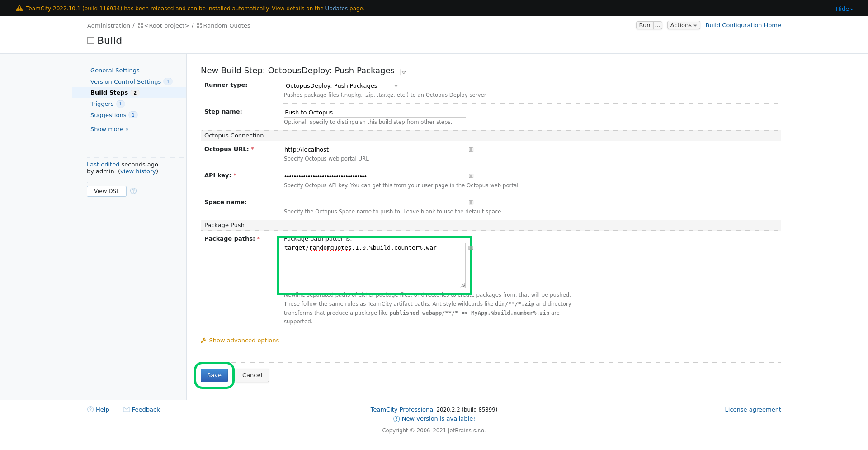The height and width of the screenshot is (450, 868).
Task: Open the Feedback link in footer
Action: (x=146, y=409)
